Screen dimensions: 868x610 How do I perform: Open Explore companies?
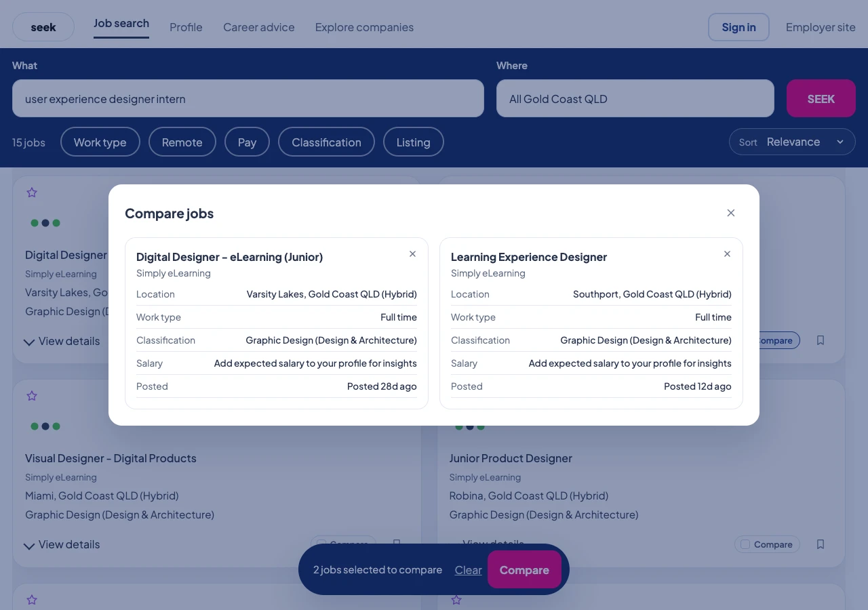(x=364, y=27)
